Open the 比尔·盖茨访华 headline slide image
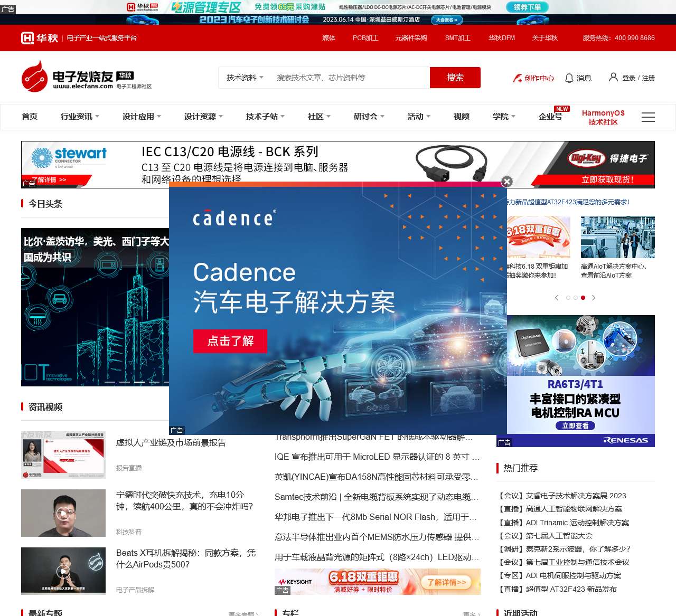This screenshot has height=616, width=676. pos(95,307)
